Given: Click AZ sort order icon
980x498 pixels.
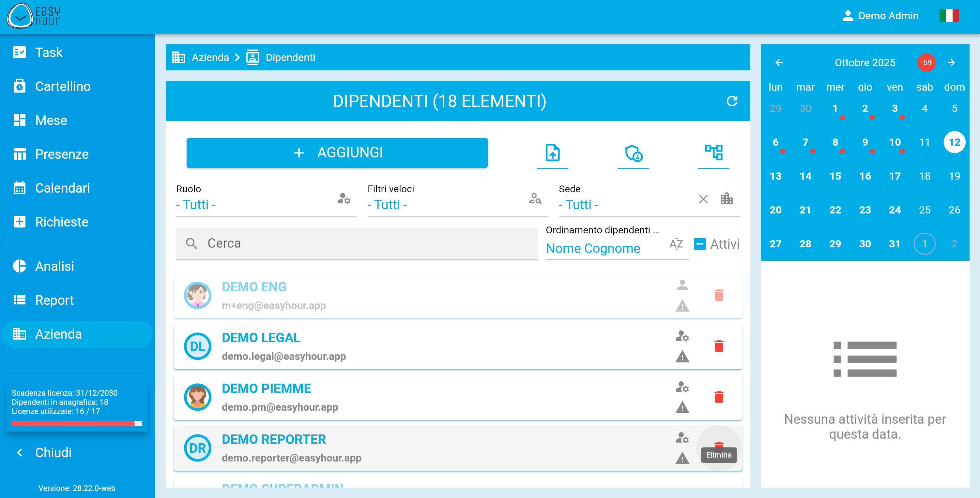Looking at the screenshot, I should (x=676, y=244).
